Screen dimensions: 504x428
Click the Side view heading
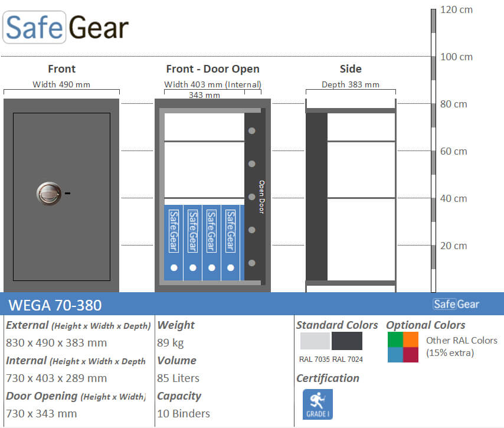click(x=351, y=69)
